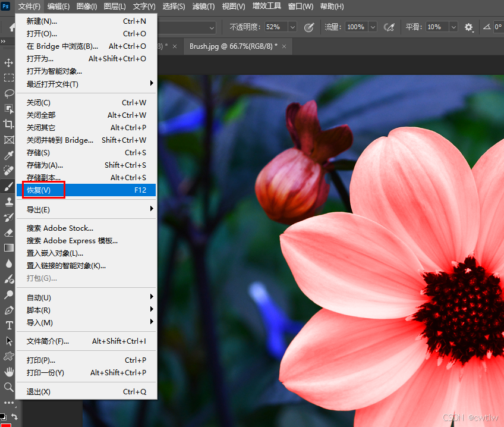Choose Search Adobe Stock entry

pyautogui.click(x=86, y=228)
